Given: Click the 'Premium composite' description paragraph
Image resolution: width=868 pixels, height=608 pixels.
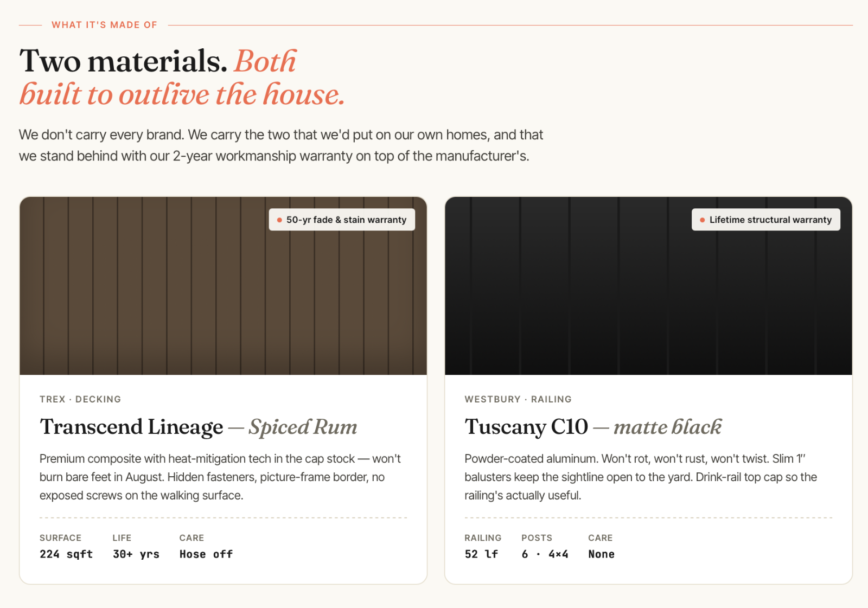Looking at the screenshot, I should 220,477.
